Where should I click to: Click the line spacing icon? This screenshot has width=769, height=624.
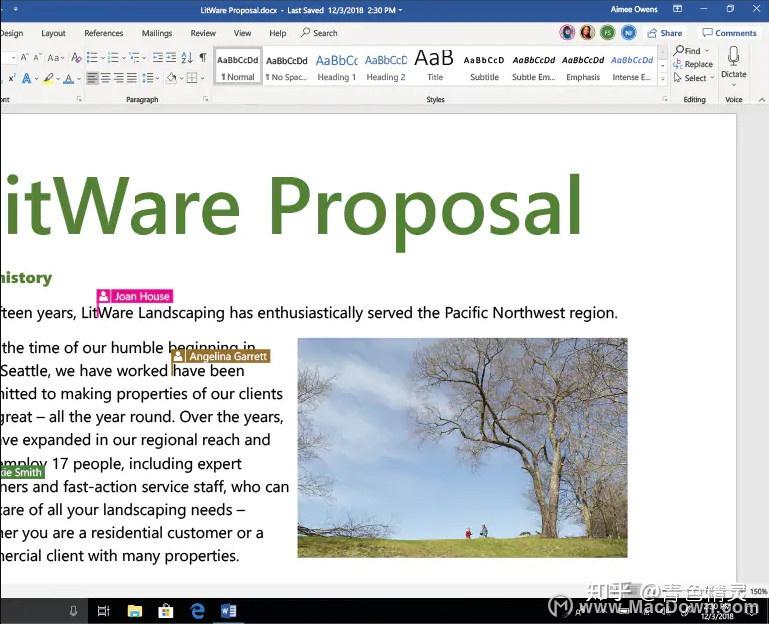click(x=148, y=78)
